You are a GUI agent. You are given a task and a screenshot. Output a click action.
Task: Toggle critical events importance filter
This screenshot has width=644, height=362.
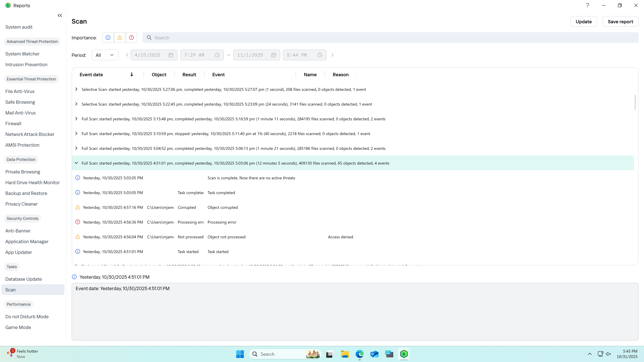pyautogui.click(x=131, y=38)
